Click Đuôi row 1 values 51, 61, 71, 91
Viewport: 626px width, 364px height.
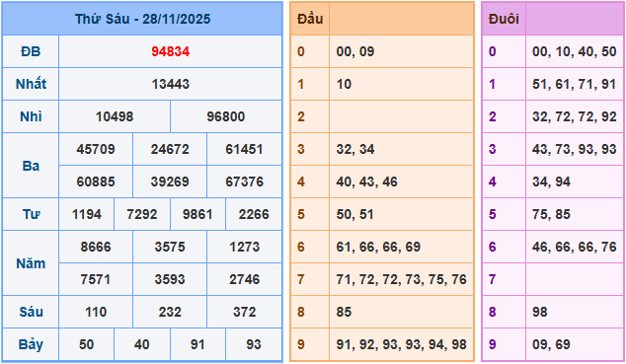[574, 84]
